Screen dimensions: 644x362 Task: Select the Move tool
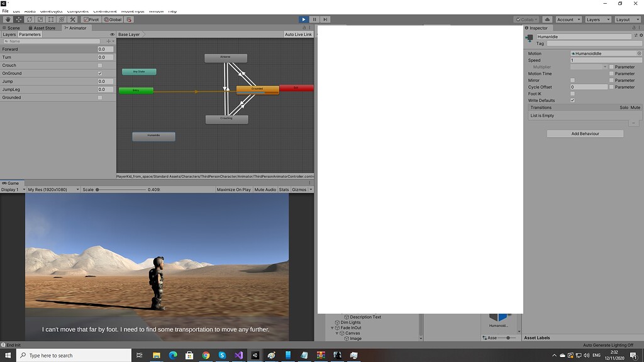click(18, 19)
